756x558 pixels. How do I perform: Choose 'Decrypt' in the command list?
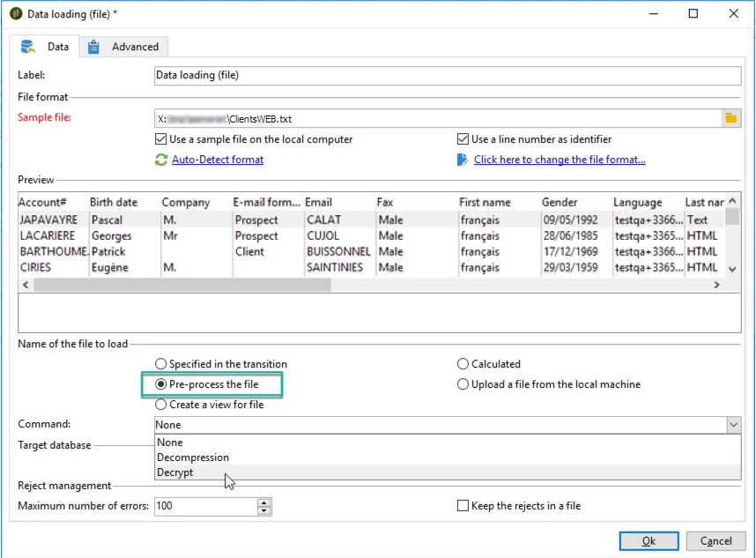448,472
